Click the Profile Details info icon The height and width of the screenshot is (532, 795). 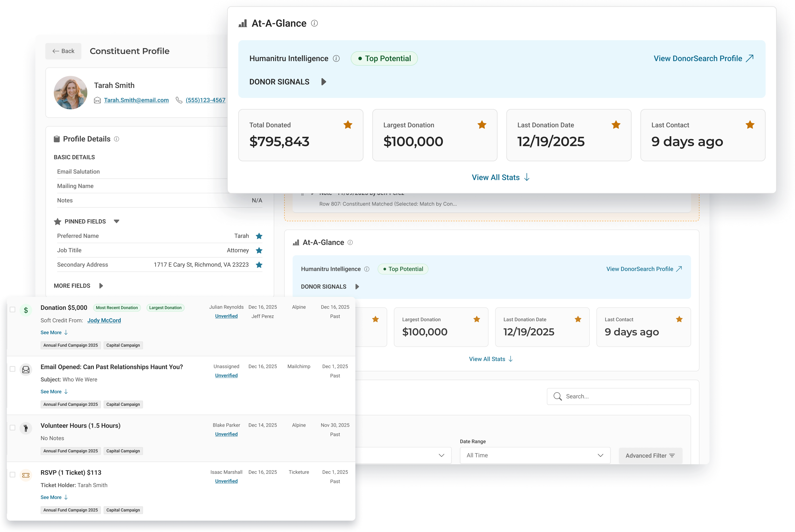(116, 139)
